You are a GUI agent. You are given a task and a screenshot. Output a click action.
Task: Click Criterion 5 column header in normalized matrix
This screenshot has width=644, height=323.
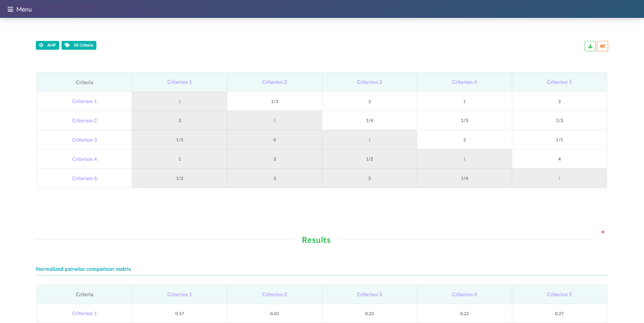(559, 295)
